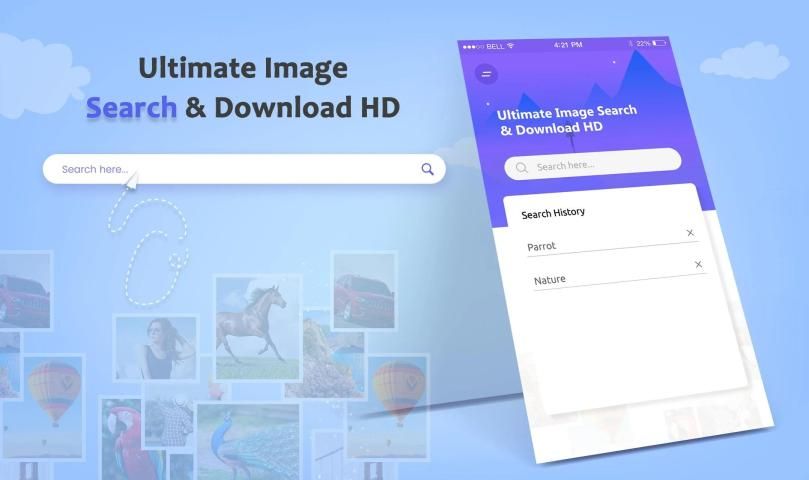Click the magnifier icon in large search bar
This screenshot has width=809, height=480.
(427, 169)
